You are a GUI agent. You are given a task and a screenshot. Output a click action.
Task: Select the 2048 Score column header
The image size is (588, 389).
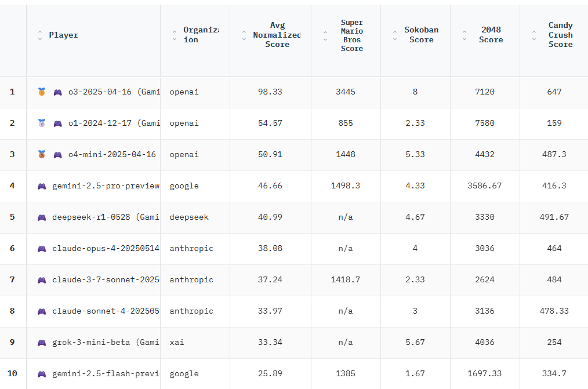(x=491, y=35)
